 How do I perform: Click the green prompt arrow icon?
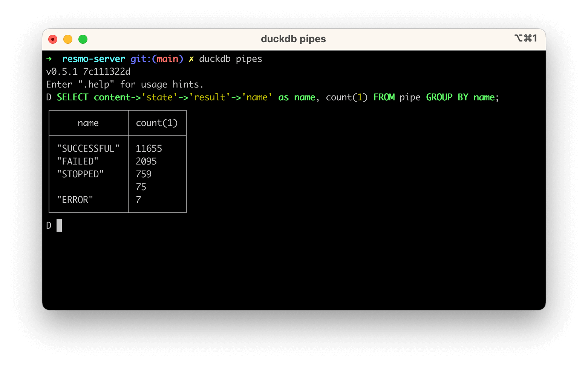tap(49, 59)
